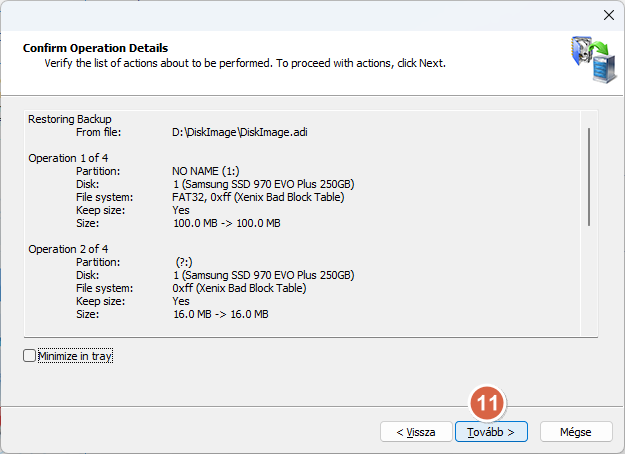Click the Keep size Yes value in Operation 1
Screen dimensions: 625x454
click(181, 210)
